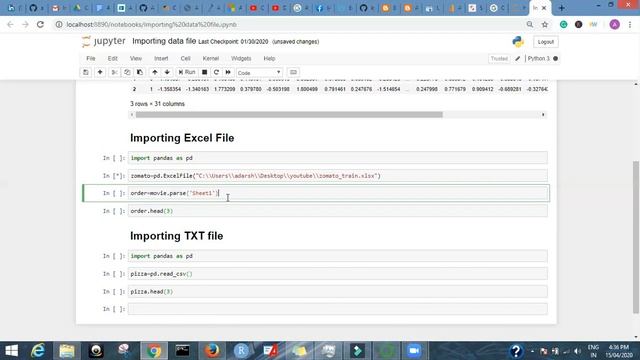Open the cell type dropdown showing Code
The image size is (640, 360).
[x=259, y=73]
